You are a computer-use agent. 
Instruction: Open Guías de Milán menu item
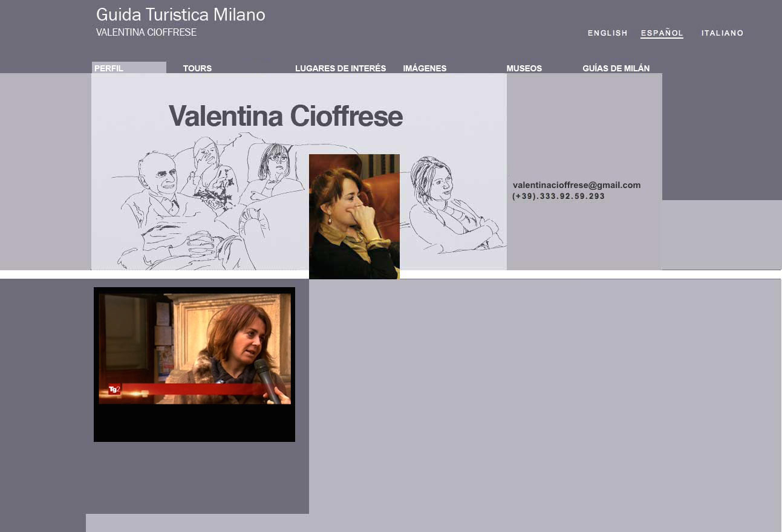616,68
